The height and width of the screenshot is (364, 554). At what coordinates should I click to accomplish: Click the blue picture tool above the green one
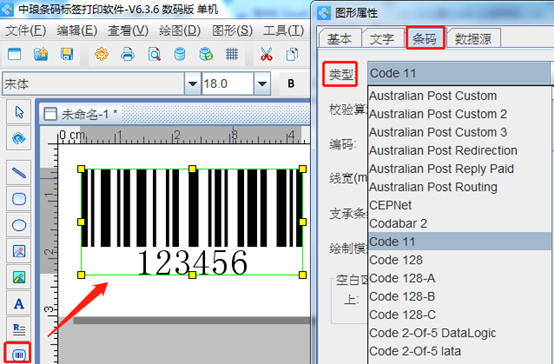pos(19,251)
